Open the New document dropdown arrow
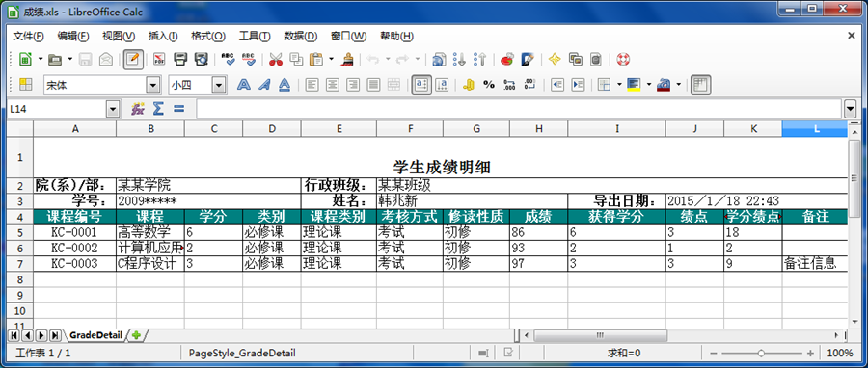868x368 pixels. click(x=41, y=59)
